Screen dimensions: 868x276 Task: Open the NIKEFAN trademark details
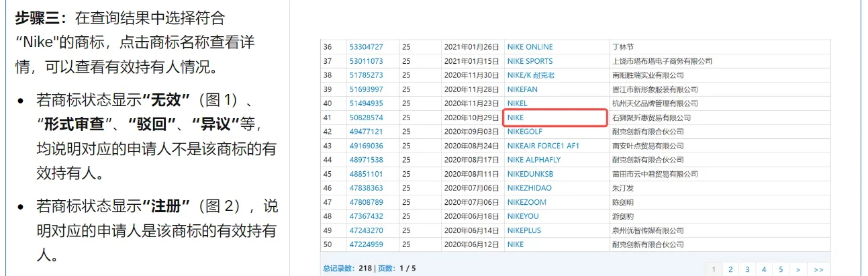[522, 89]
